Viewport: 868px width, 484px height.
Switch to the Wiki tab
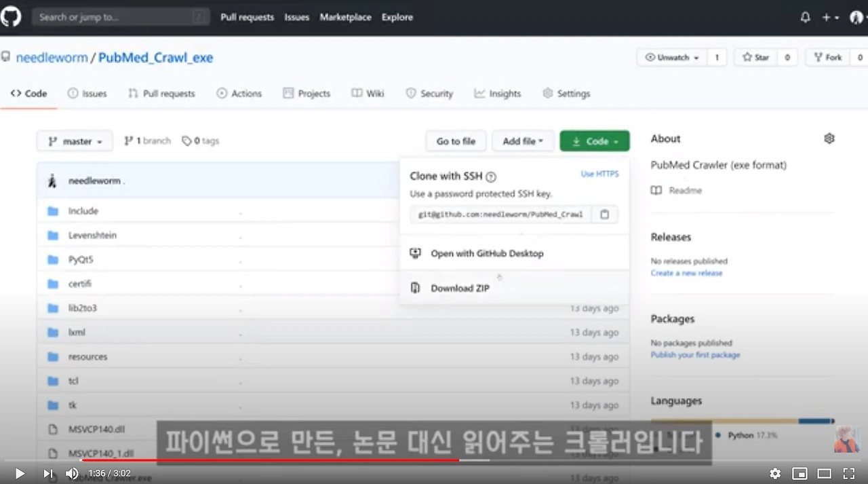coord(368,94)
